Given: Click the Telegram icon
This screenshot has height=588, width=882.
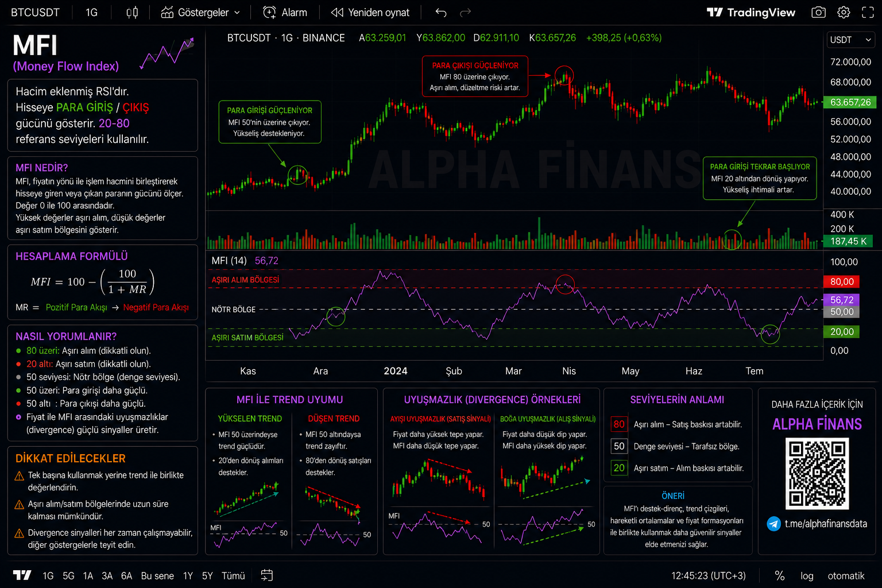Looking at the screenshot, I should pos(773,524).
